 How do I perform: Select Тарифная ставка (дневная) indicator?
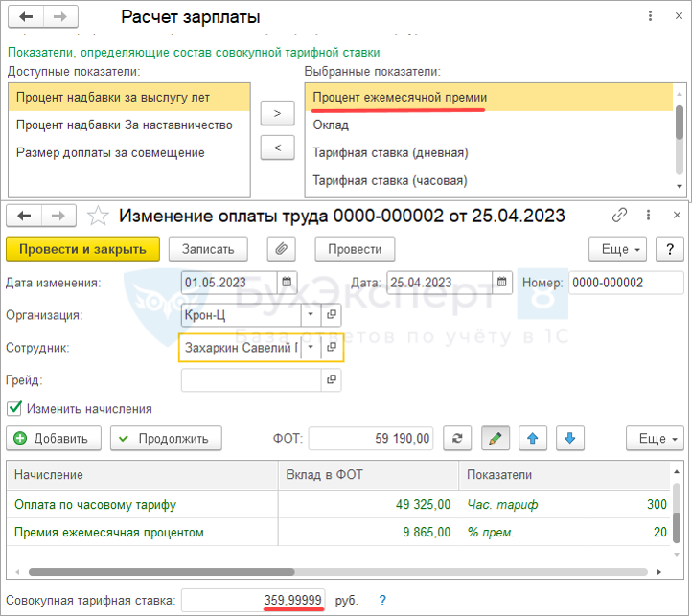[489, 152]
